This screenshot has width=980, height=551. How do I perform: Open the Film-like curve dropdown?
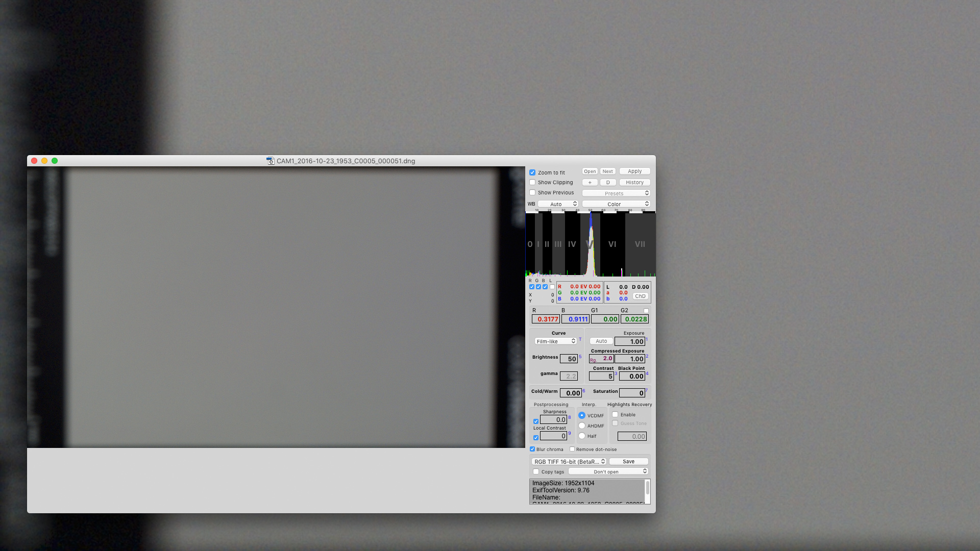(x=556, y=341)
